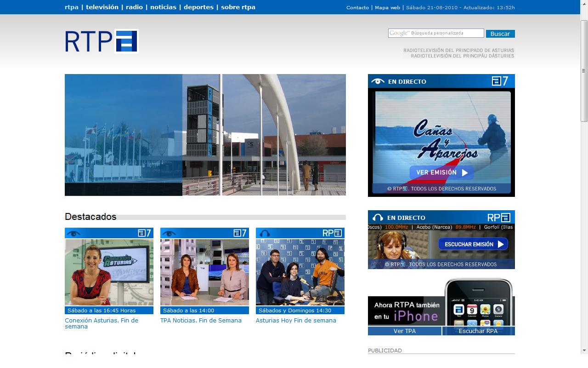The width and height of the screenshot is (588, 368).
Task: Open the Mapa web link
Action: pos(387,8)
